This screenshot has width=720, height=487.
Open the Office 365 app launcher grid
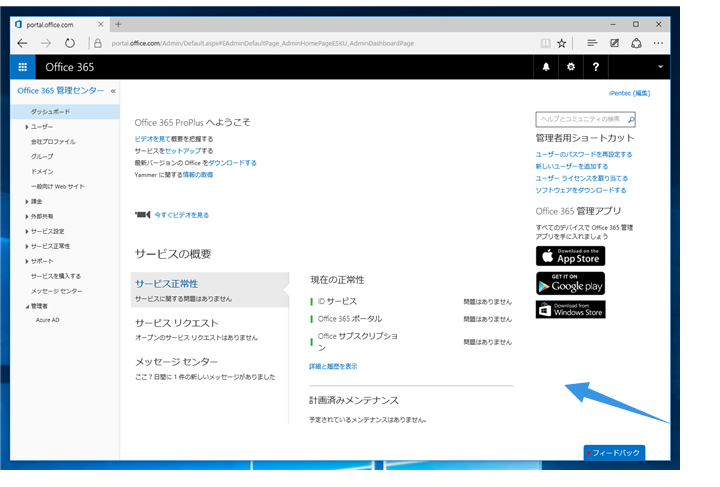[22, 67]
